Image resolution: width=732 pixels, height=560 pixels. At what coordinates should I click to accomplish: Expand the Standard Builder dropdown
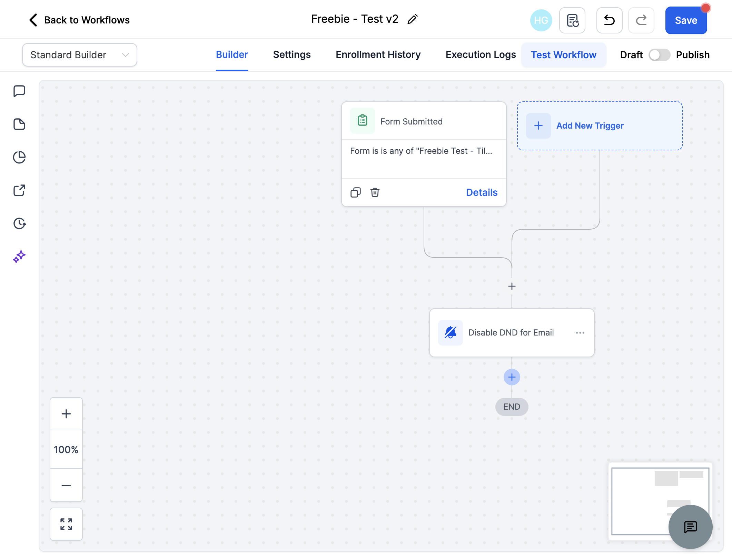(x=80, y=55)
